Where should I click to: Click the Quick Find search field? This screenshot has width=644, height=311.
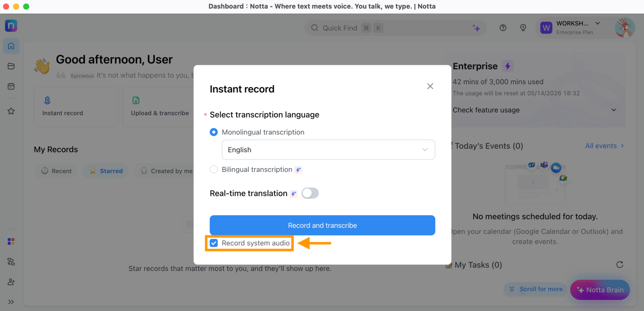(396, 28)
